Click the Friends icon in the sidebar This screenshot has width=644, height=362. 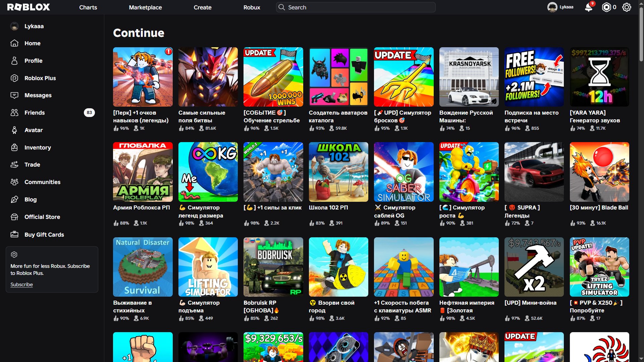click(14, 113)
